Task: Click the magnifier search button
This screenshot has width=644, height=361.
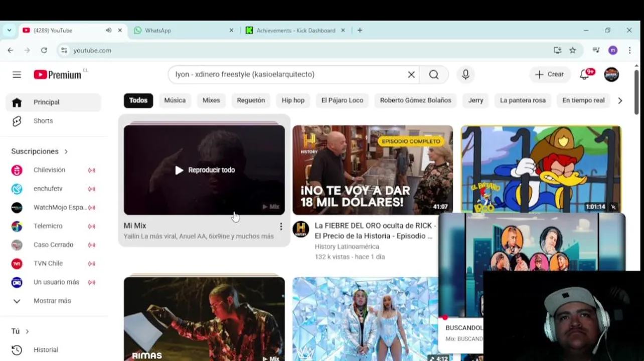Action: coord(434,75)
